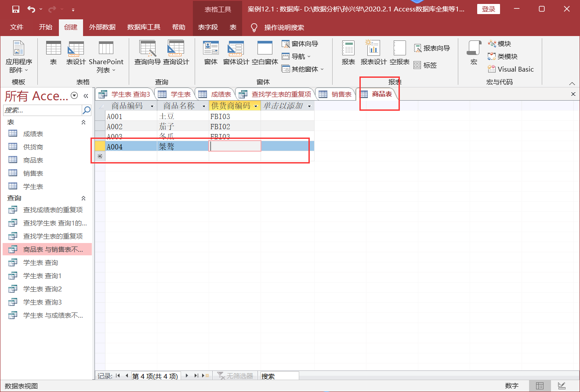Open the Help (帮助) ribbon tab

tap(179, 27)
